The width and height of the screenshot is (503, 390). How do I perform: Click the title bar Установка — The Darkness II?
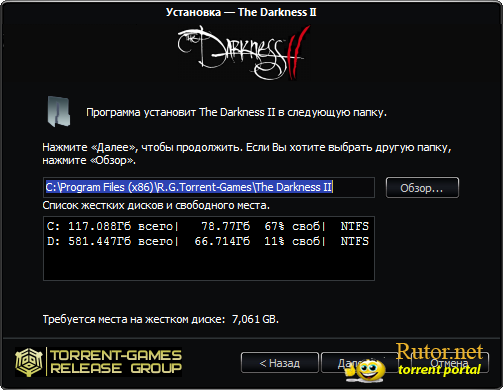coord(241,12)
